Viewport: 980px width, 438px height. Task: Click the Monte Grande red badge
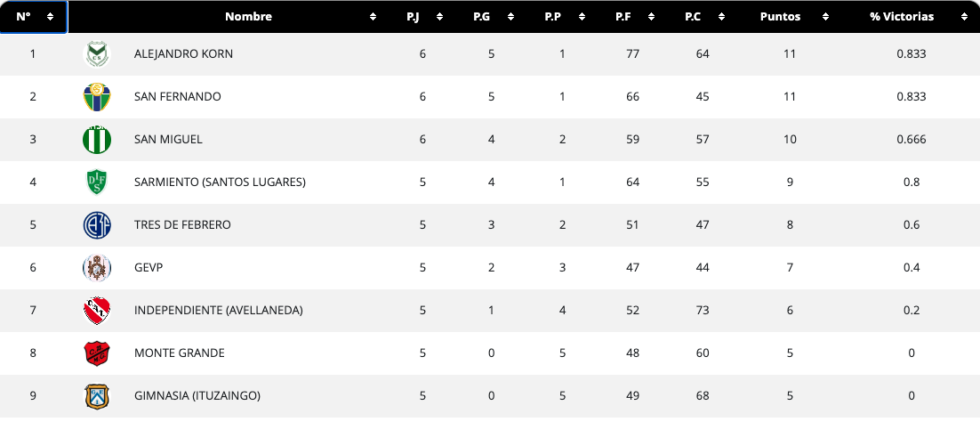[97, 353]
